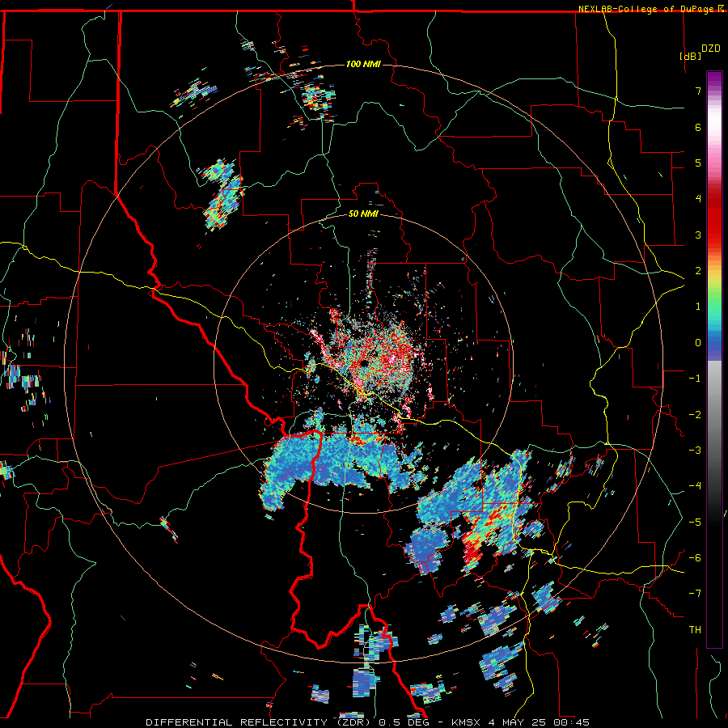Click the DZD product label
The image size is (728, 728).
[710, 49]
